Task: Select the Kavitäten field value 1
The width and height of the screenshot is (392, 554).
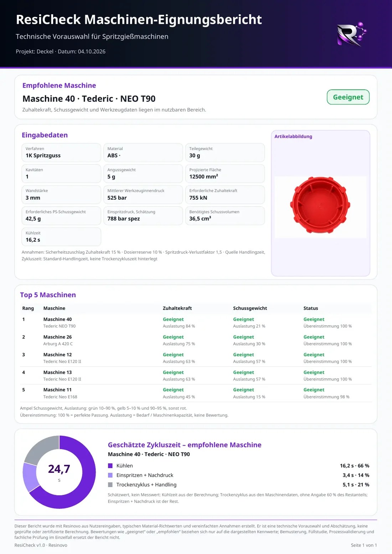Action: click(61, 174)
